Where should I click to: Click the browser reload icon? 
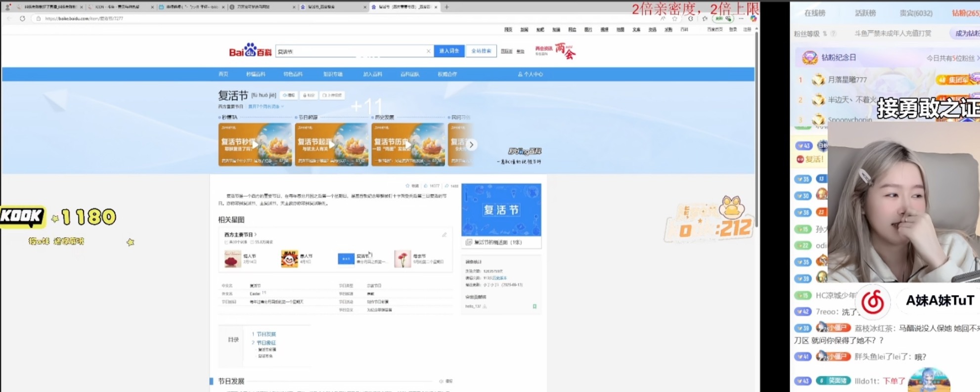coord(22,19)
